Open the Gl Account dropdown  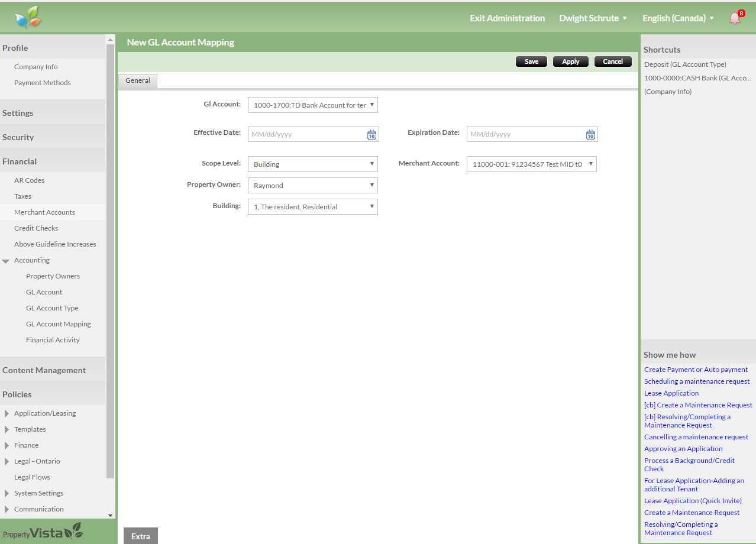pyautogui.click(x=312, y=105)
